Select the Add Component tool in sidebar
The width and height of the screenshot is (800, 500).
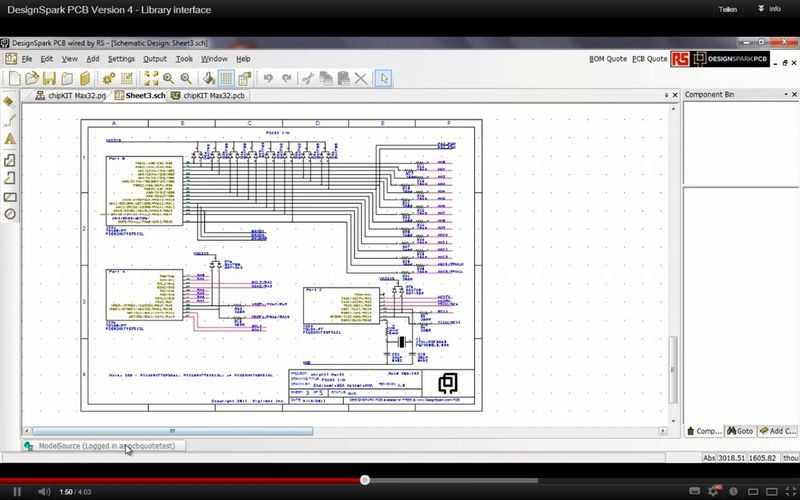[10, 102]
